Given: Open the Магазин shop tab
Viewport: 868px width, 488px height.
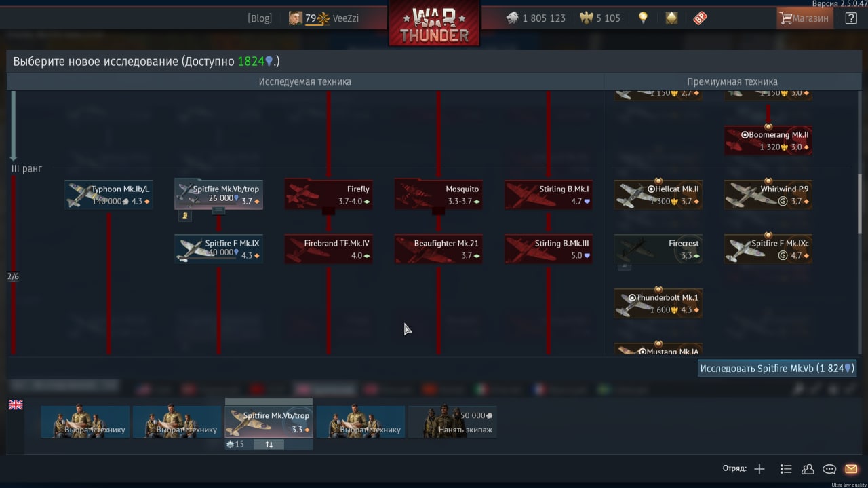Looking at the screenshot, I should pos(805,18).
